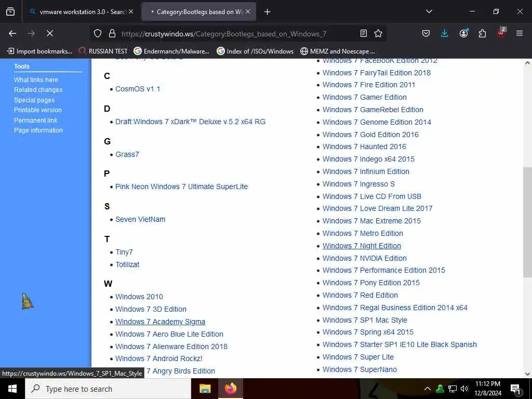
Task: Open a new tab with plus button
Action: (x=268, y=12)
